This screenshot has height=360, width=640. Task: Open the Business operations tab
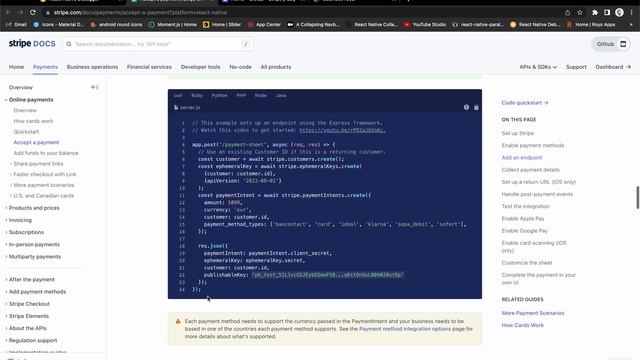coord(92,67)
